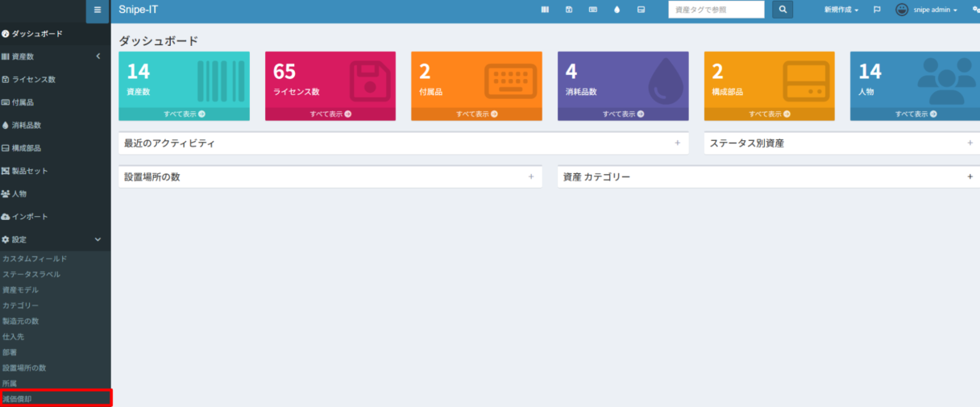Open accessories via navbar keyboard icon
Screen dimensions: 980x407
(593, 10)
